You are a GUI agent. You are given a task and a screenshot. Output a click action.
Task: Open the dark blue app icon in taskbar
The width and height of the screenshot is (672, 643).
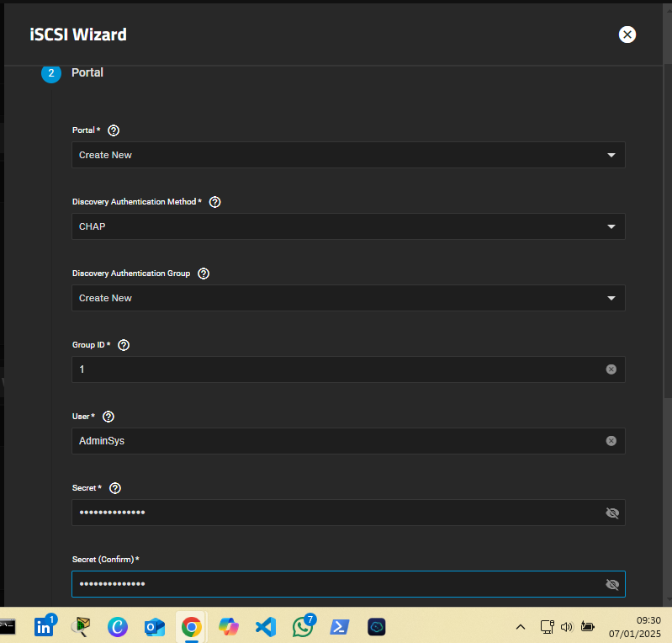(x=377, y=627)
